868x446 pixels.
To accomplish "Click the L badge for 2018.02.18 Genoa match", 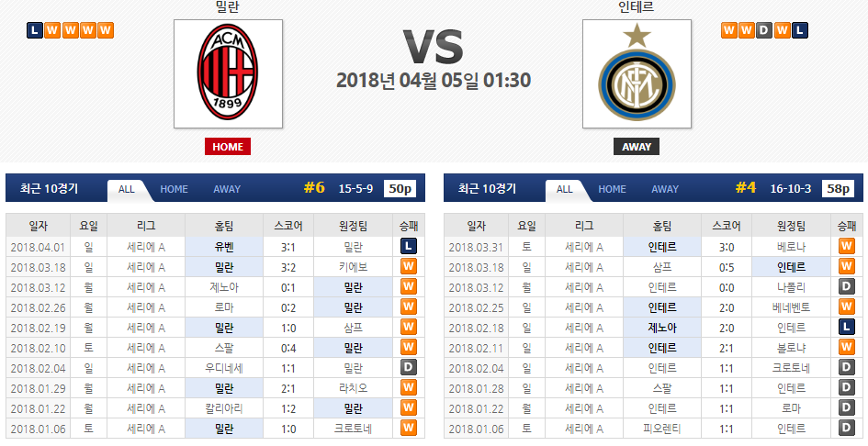I will [846, 327].
